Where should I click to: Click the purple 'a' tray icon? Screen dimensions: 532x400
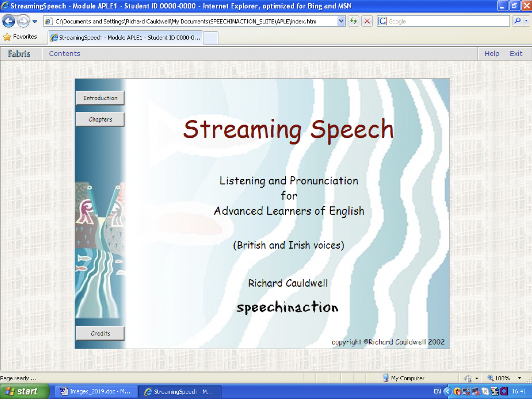[504, 392]
